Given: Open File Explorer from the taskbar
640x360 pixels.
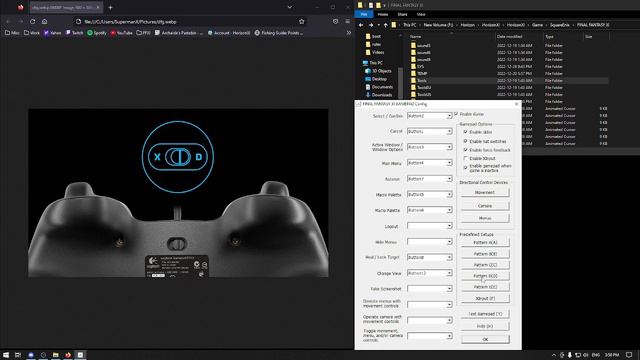Looking at the screenshot, I should 56,355.
